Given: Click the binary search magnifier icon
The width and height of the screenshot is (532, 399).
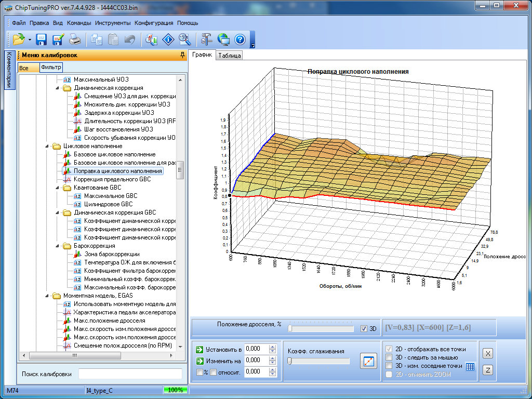Looking at the screenshot, I should pos(184,39).
